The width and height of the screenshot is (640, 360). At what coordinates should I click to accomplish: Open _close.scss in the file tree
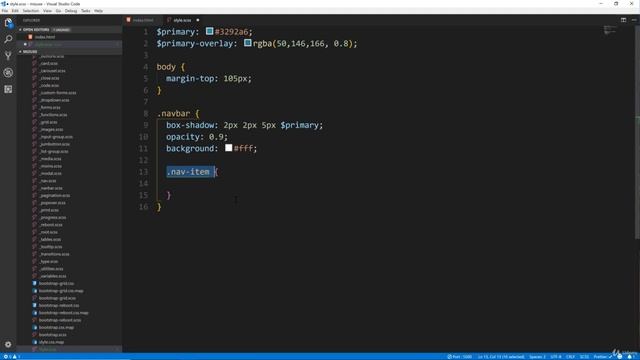point(49,78)
